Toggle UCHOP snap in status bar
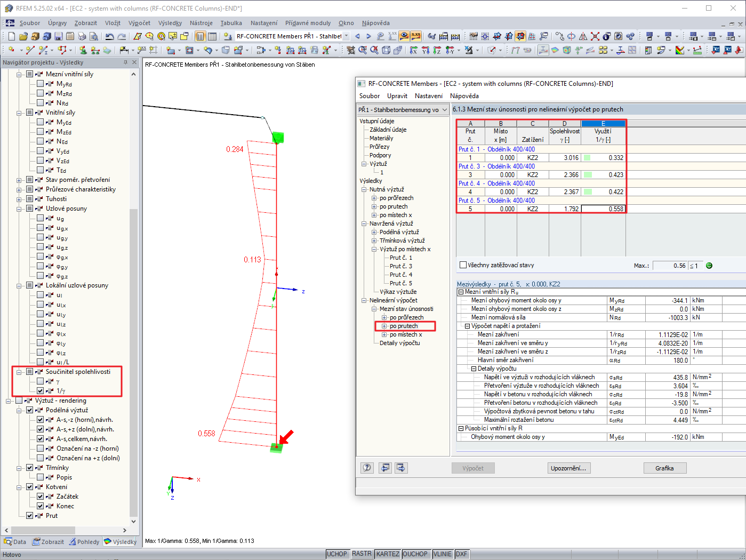The image size is (746, 560). [x=337, y=554]
